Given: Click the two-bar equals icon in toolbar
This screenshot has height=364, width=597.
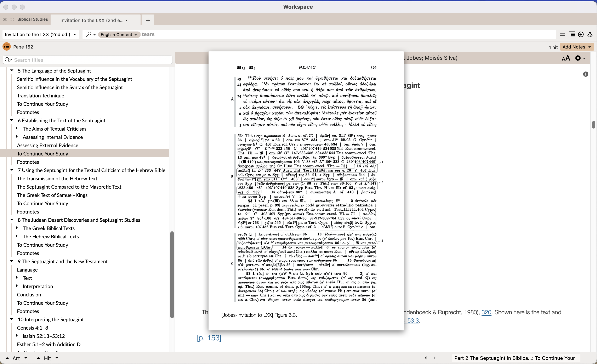Looking at the screenshot, I should pyautogui.click(x=563, y=34).
